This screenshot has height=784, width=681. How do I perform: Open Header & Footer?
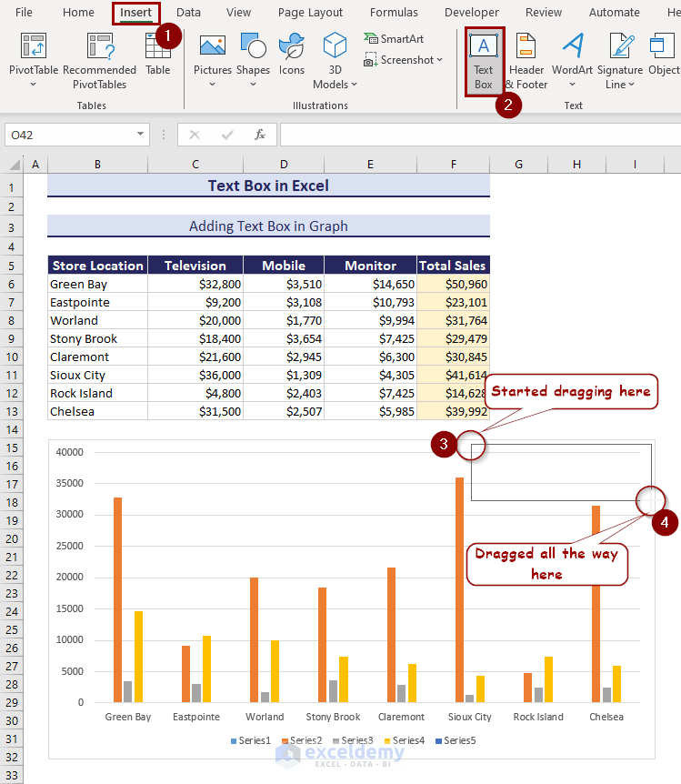coord(526,61)
